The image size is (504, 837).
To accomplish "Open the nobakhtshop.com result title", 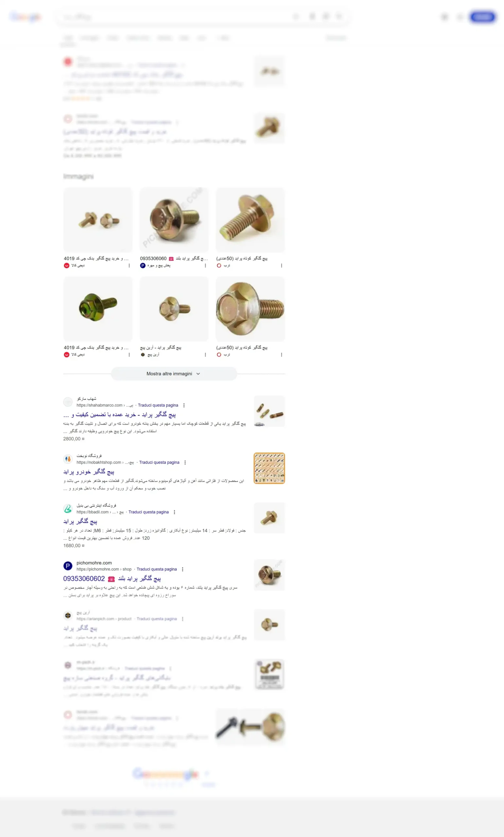I will [89, 471].
